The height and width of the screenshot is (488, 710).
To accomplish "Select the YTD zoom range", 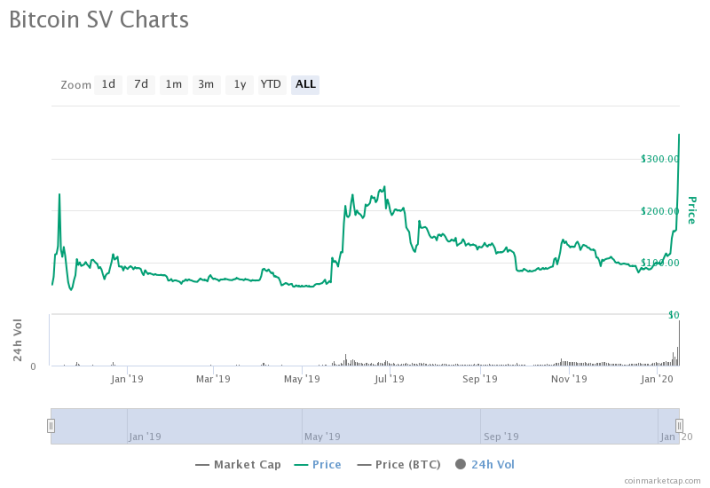I will [x=271, y=85].
